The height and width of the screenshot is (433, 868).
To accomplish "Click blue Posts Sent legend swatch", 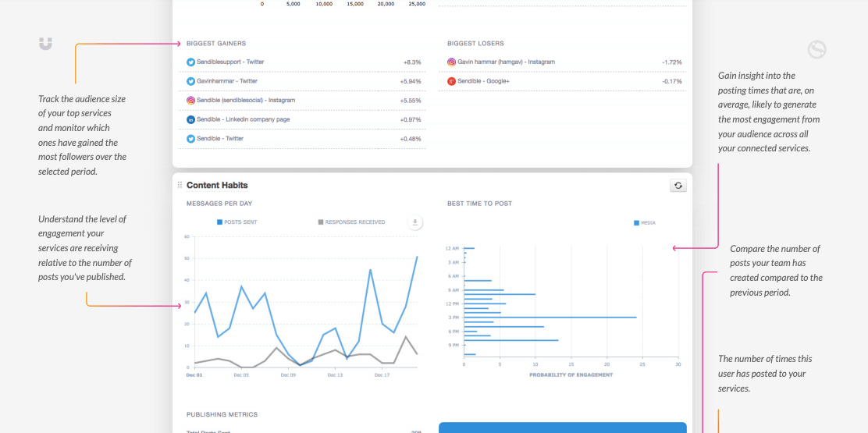I will click(219, 222).
